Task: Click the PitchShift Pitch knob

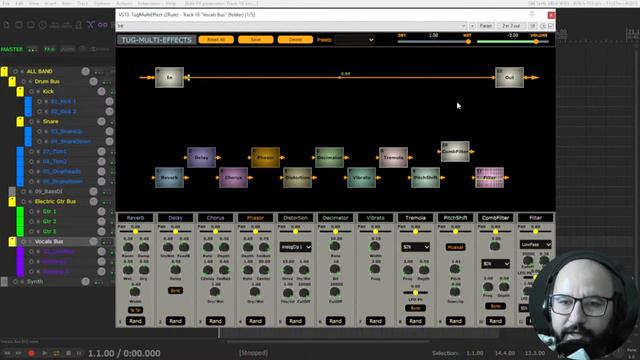Action: (455, 269)
